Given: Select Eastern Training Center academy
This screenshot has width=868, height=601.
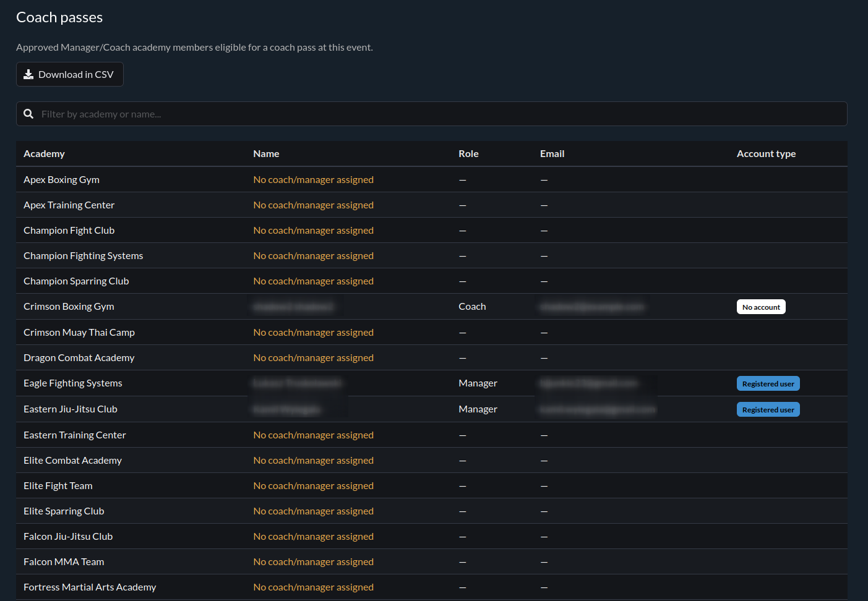Looking at the screenshot, I should 75,435.
